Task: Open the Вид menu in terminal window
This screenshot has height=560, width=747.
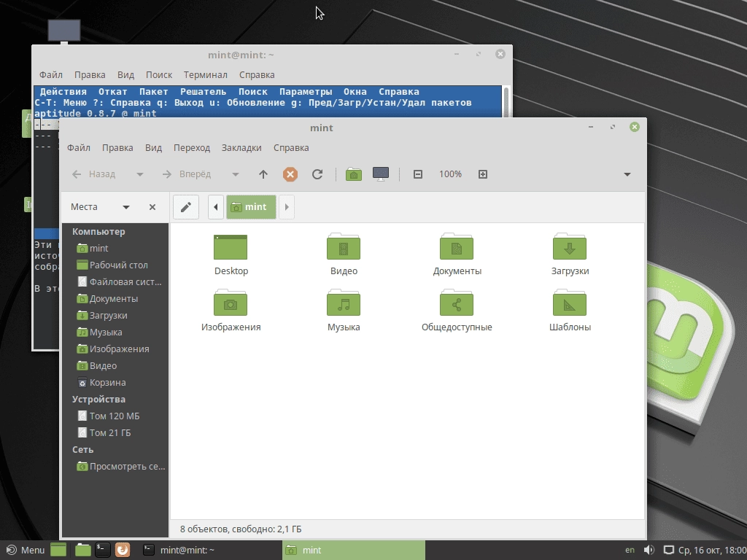Action: pos(125,75)
